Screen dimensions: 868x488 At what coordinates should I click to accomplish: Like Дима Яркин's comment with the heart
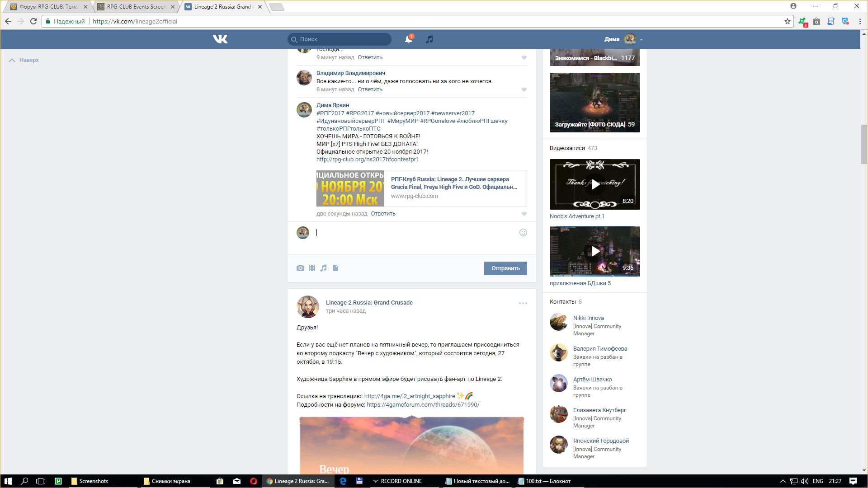click(524, 214)
